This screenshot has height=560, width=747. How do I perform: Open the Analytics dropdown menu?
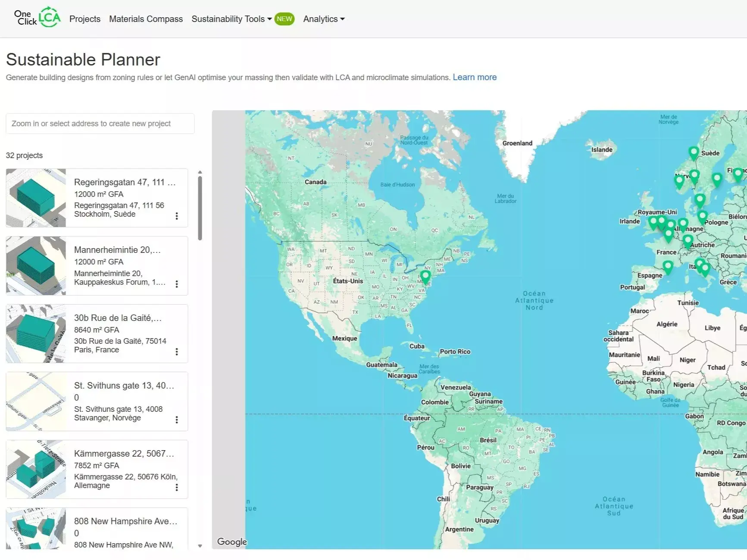[x=324, y=19]
